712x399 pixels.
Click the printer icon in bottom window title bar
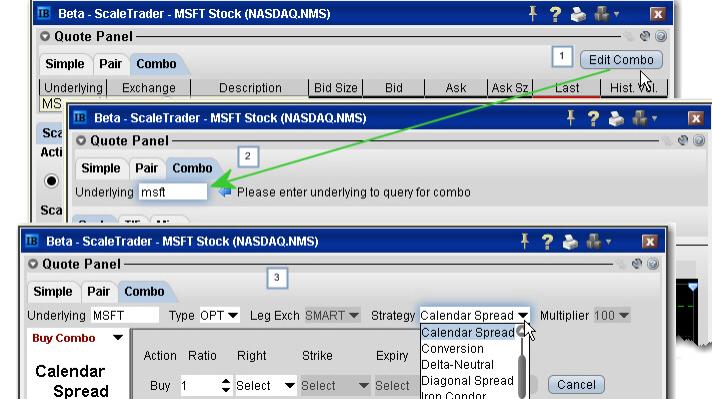pos(570,241)
